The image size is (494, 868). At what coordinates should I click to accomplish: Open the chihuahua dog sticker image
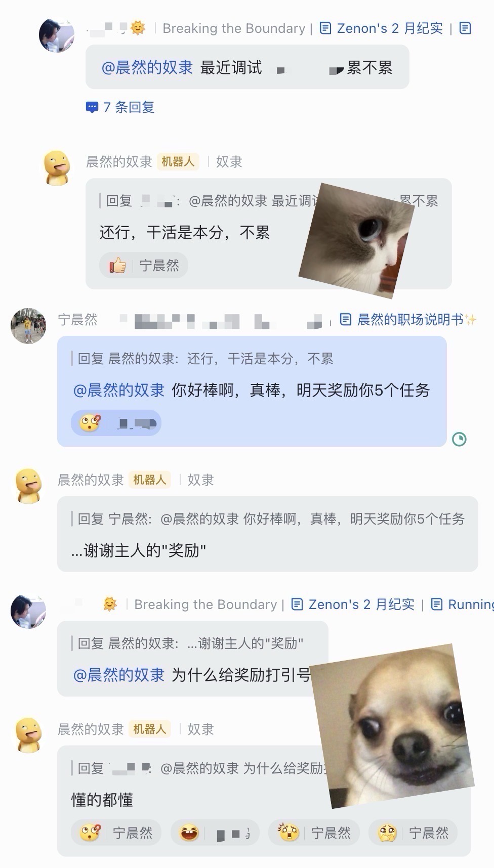[392, 726]
